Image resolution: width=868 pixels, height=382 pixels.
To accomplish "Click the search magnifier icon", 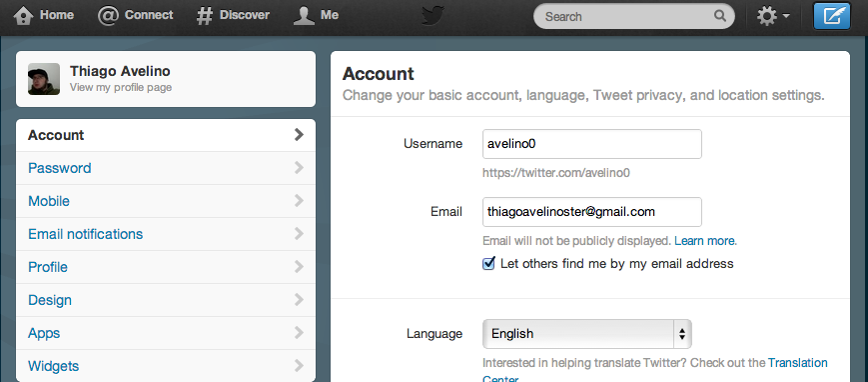I will pos(719,16).
